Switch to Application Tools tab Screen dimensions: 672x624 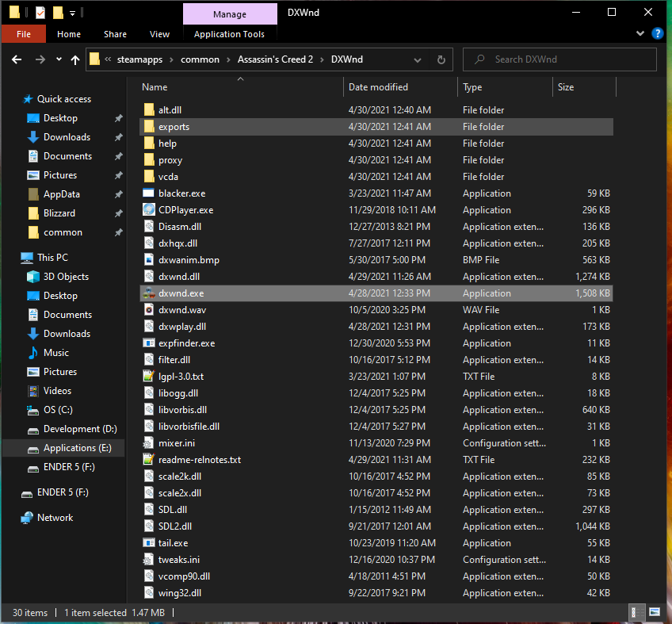point(229,34)
